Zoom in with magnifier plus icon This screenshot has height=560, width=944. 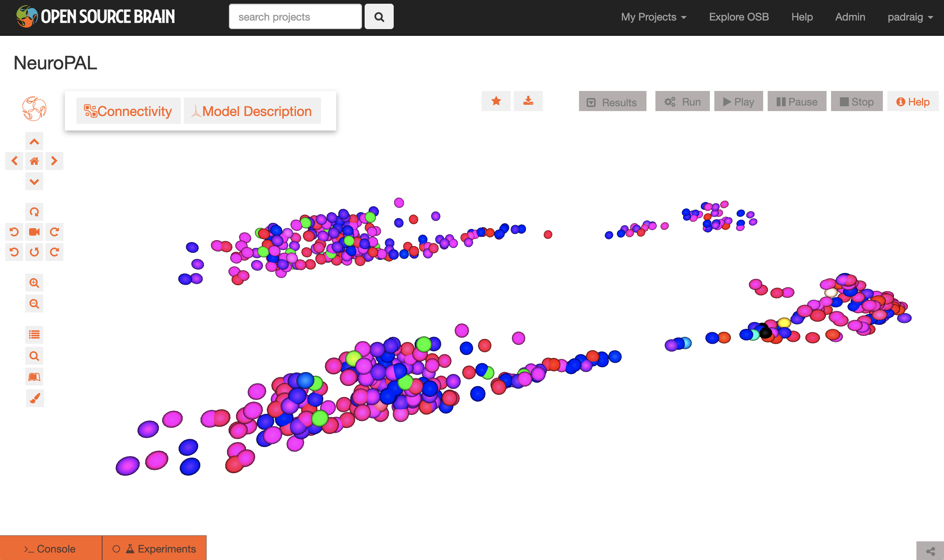[x=34, y=283]
